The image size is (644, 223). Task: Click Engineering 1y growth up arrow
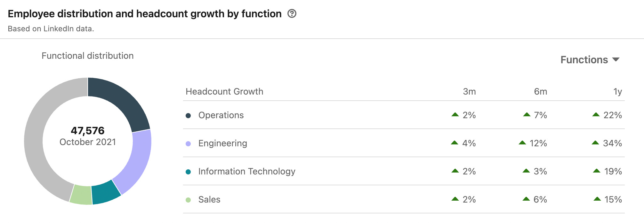[x=595, y=143]
